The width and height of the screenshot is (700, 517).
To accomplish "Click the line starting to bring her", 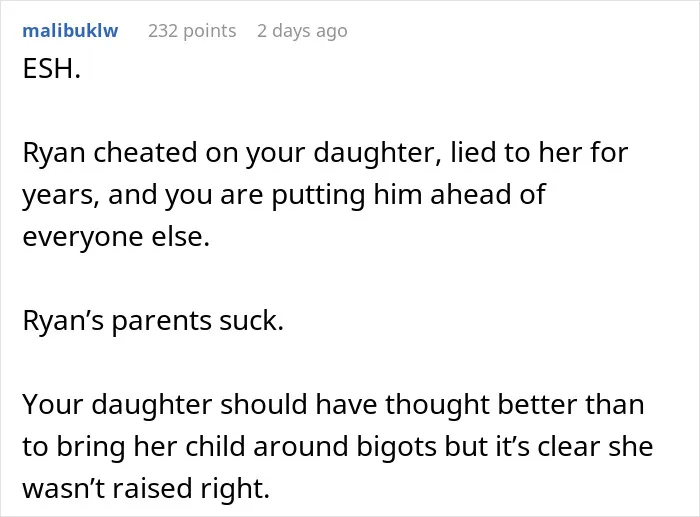I will pos(338,446).
